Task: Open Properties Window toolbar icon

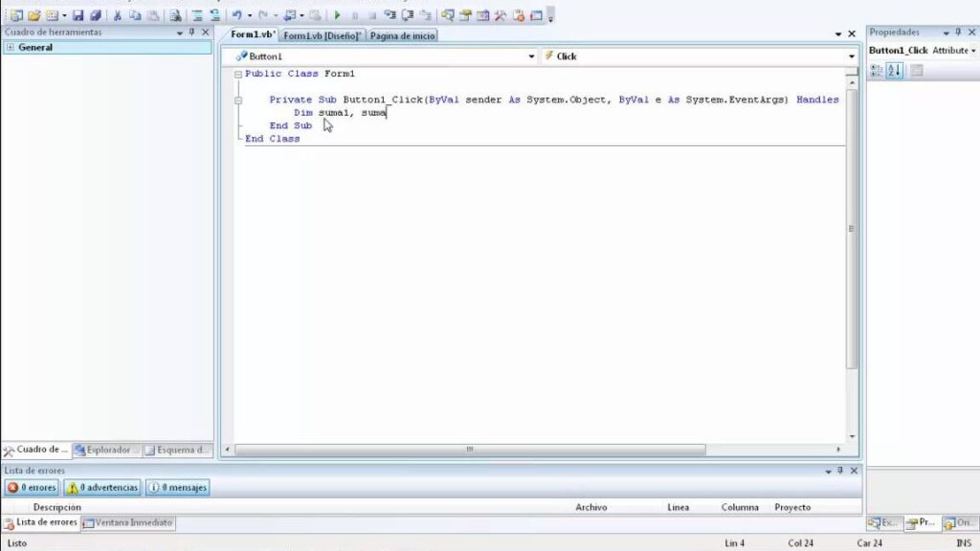Action: (x=466, y=15)
